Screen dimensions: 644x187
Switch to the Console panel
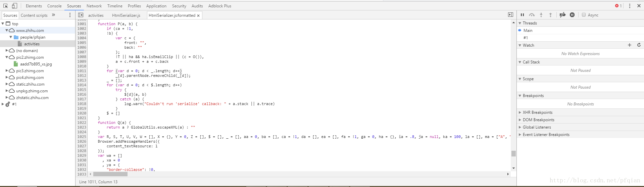54,6
